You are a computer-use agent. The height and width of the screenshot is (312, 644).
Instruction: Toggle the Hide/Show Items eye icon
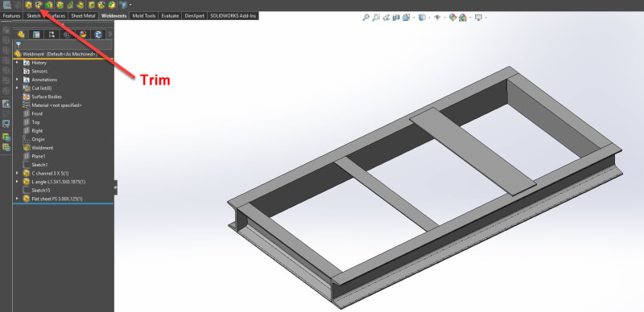tap(437, 17)
